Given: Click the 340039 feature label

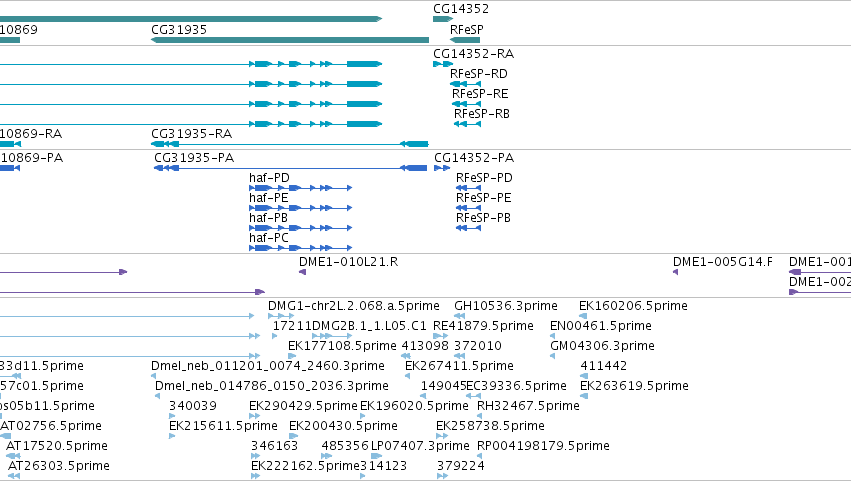Looking at the screenshot, I should point(193,407).
